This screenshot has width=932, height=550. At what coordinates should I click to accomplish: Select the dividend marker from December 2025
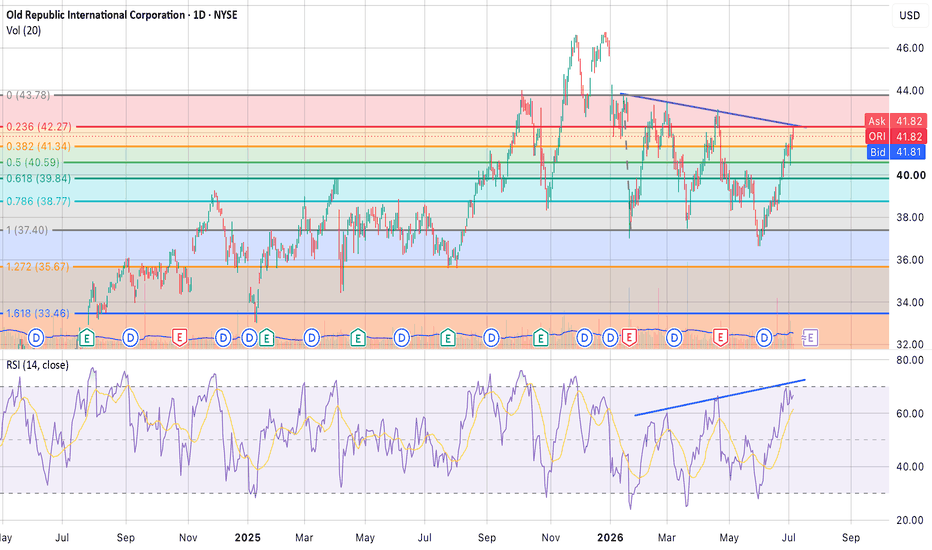(584, 338)
